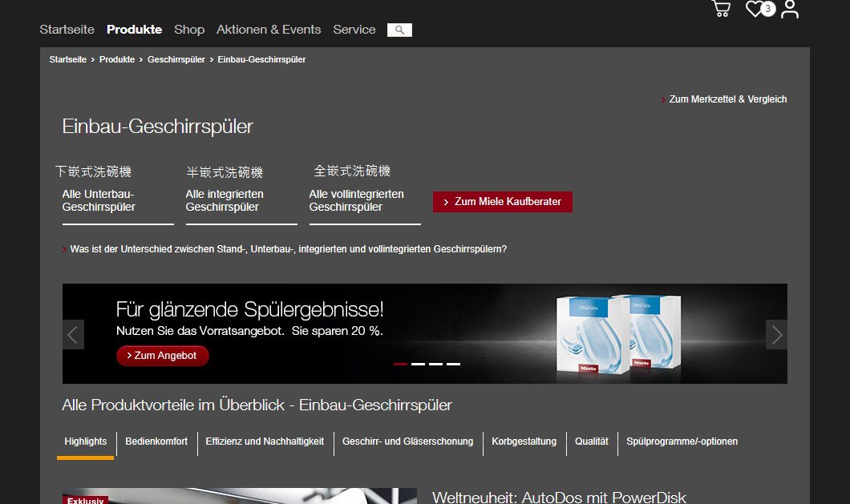
Task: Click Geschirrspüler in breadcrumb
Action: pyautogui.click(x=176, y=59)
